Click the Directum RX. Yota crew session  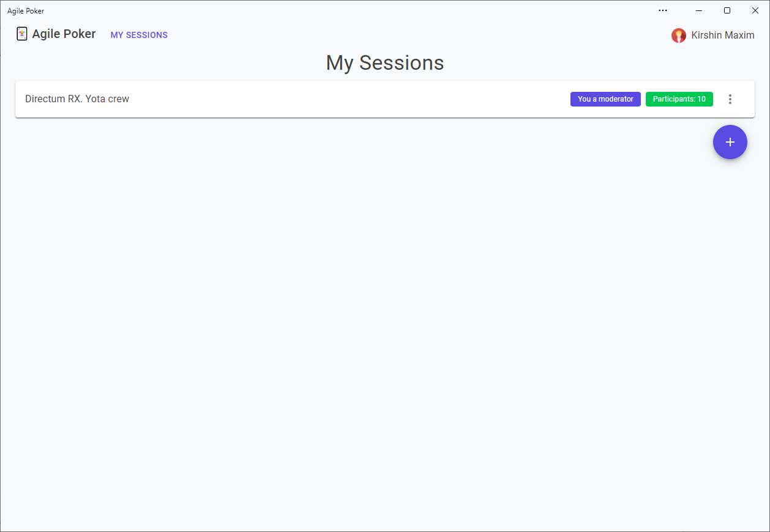click(77, 99)
